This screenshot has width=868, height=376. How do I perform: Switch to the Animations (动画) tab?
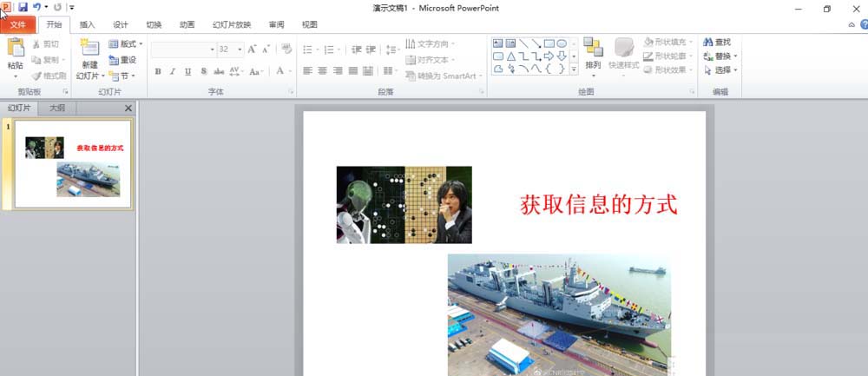187,24
